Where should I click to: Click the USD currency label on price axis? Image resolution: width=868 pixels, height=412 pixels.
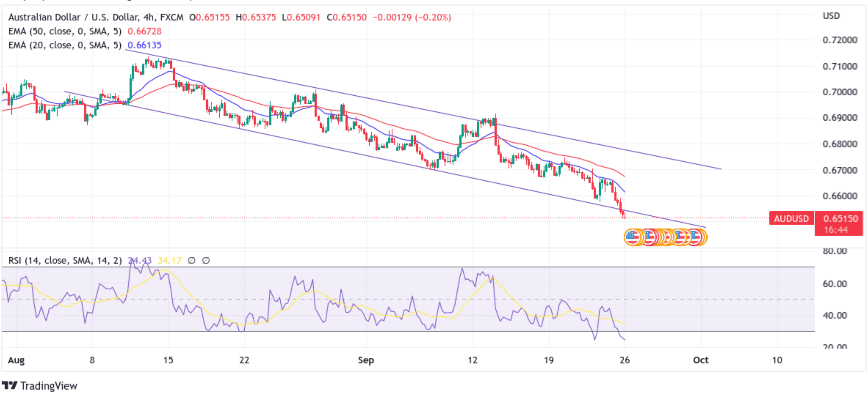(x=831, y=16)
